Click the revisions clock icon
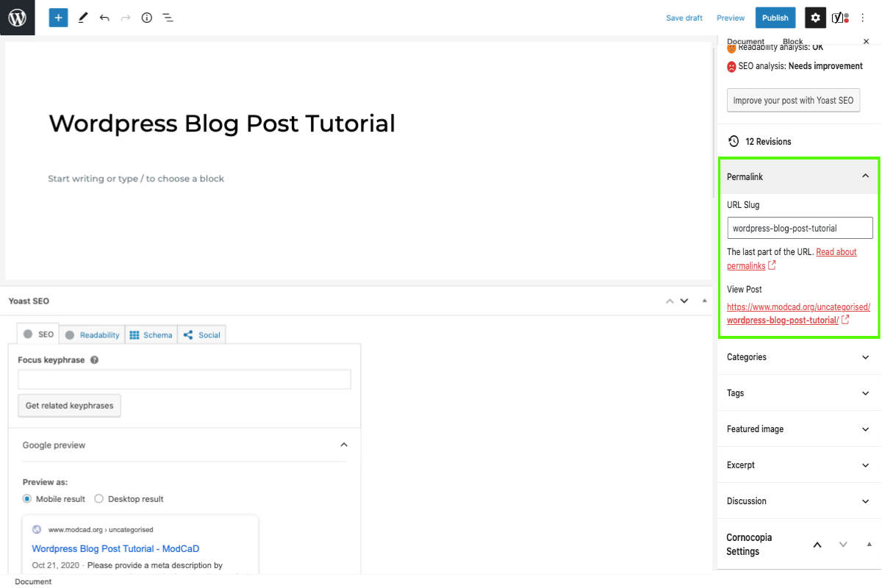This screenshot has width=882, height=588. [x=733, y=141]
